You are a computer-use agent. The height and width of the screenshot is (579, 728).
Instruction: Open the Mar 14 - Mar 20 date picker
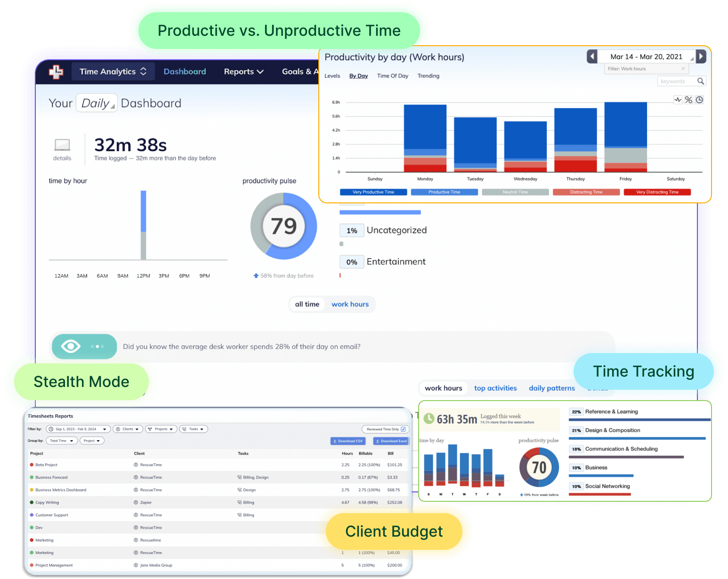[x=647, y=56]
